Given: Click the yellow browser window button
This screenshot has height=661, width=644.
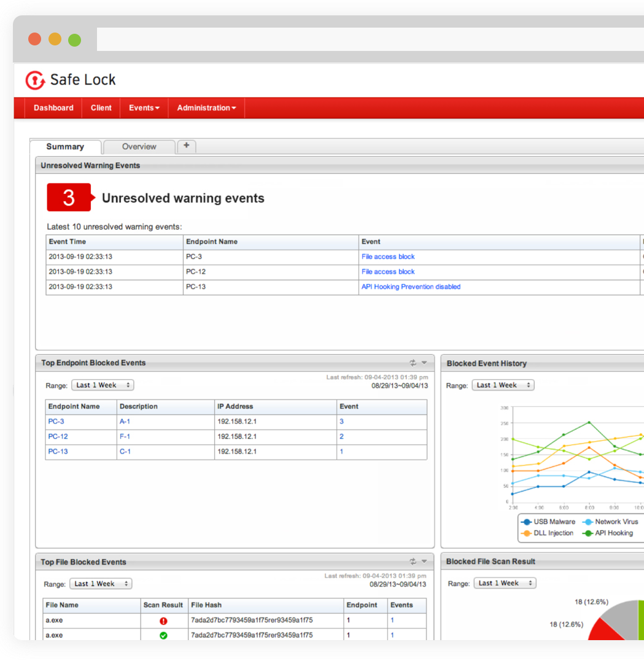Looking at the screenshot, I should coord(55,39).
